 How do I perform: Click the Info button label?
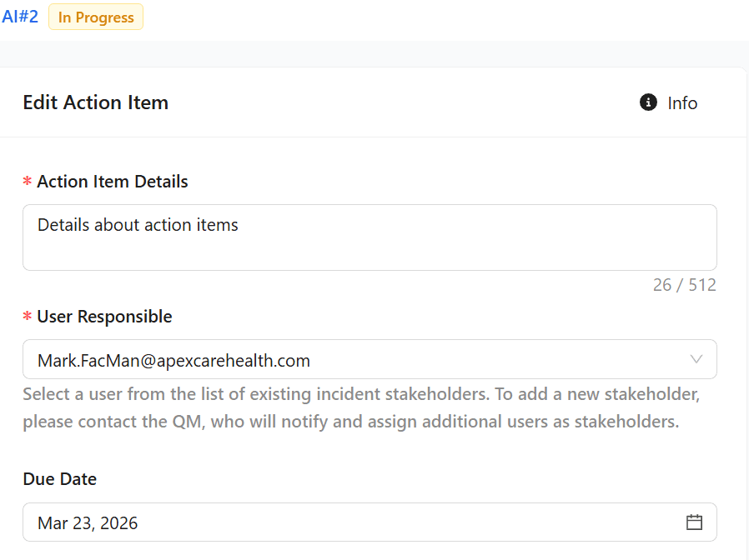(x=682, y=103)
